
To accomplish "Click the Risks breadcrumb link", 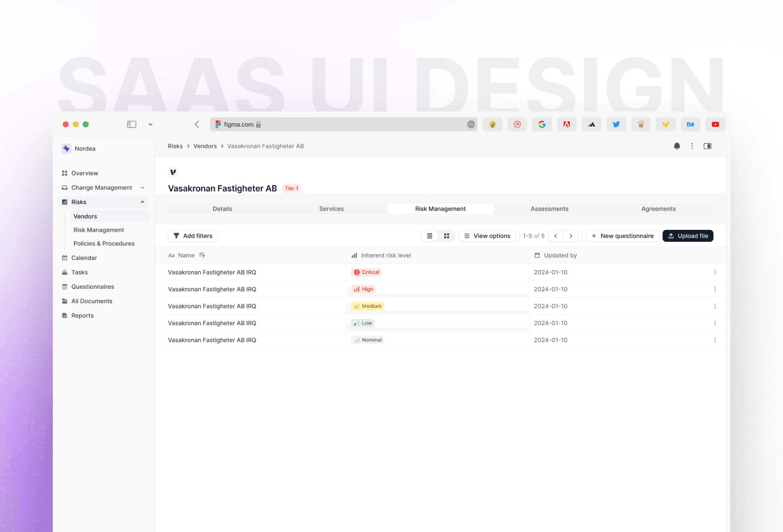I will click(175, 146).
